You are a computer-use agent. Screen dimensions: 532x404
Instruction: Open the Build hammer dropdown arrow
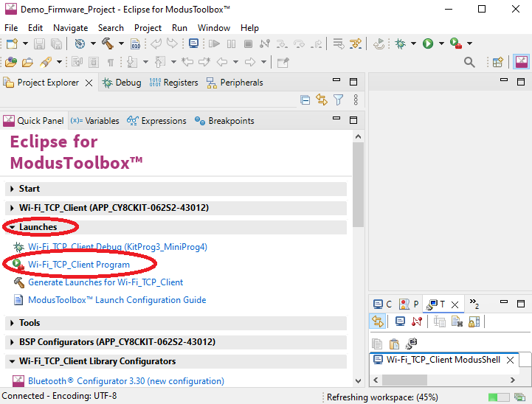tap(121, 43)
